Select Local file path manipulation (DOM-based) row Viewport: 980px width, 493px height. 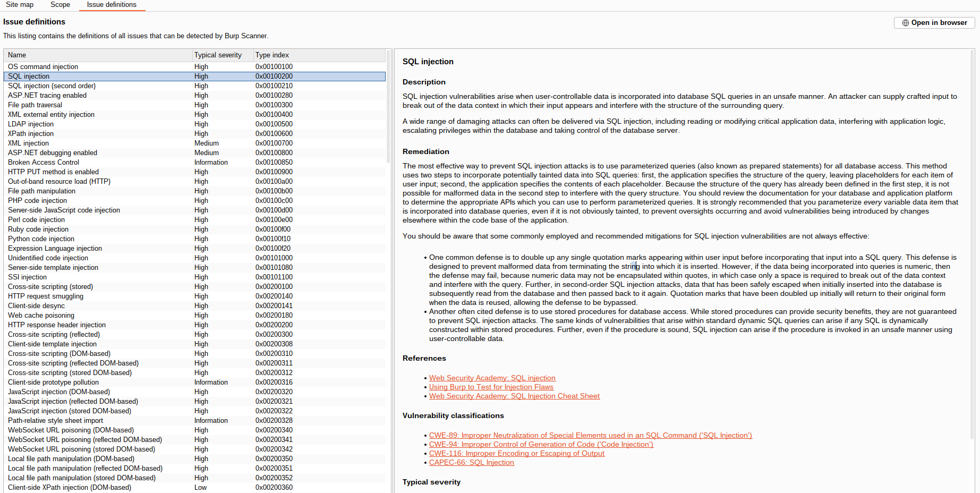pos(194,459)
